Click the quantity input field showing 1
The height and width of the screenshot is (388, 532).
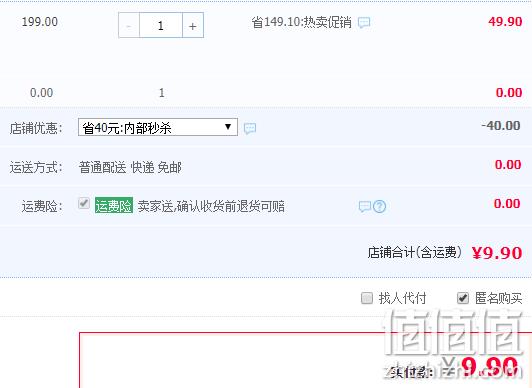[161, 25]
